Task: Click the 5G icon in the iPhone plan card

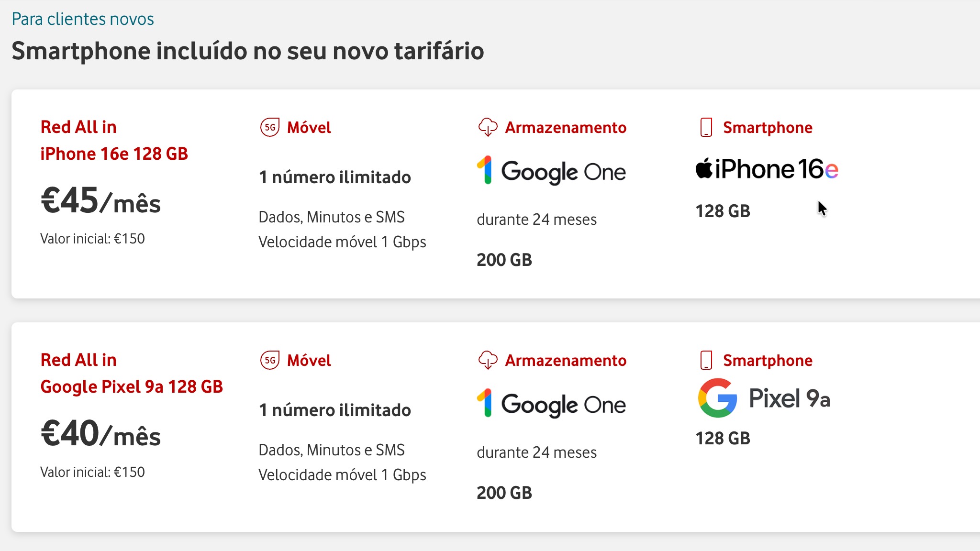Action: click(x=270, y=127)
